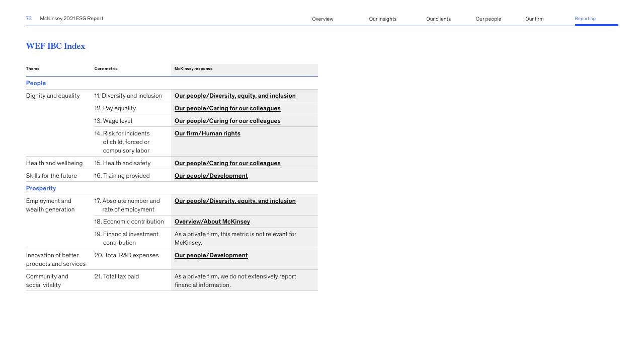Select the Dignity and equality theme cell

[x=53, y=96]
